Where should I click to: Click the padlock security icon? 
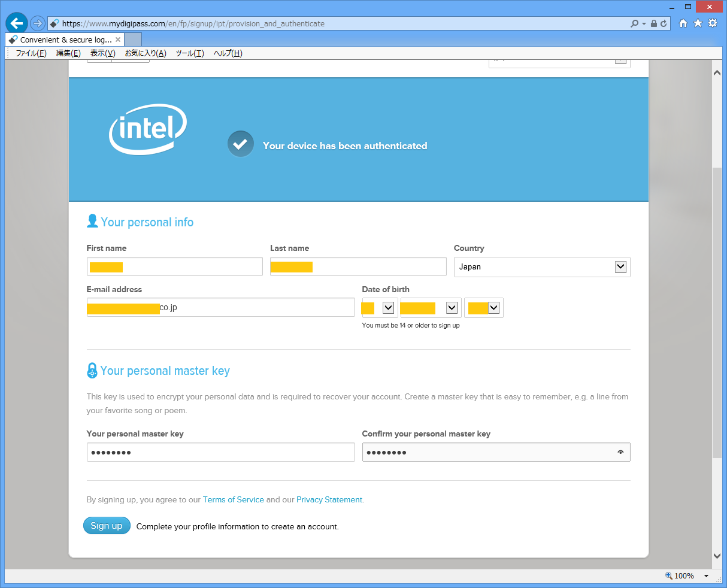654,23
